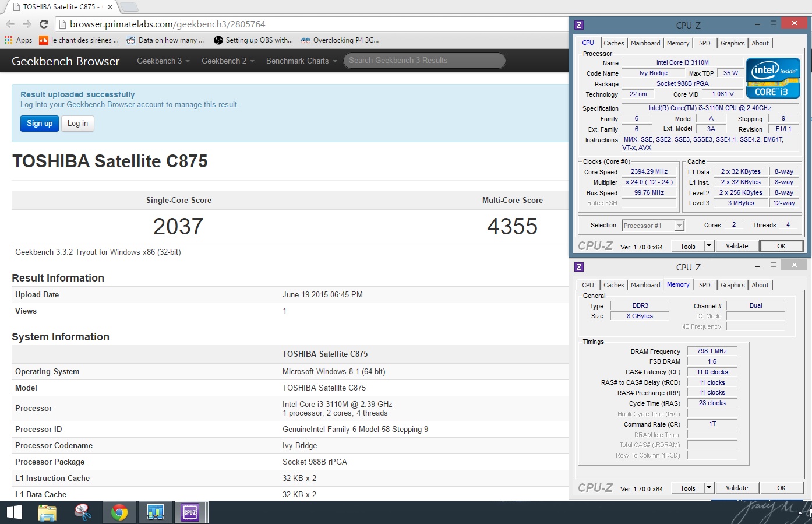Select Mainboard tab in bottom CPU-Z window
The width and height of the screenshot is (812, 524).
645,285
